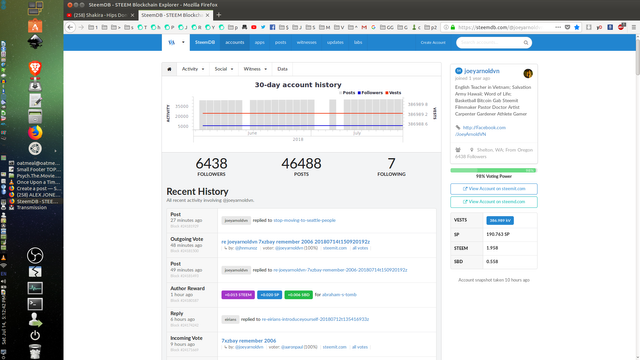The height and width of the screenshot is (360, 640).
Task: Open the Firefox hamburger menu
Action: click(x=633, y=27)
